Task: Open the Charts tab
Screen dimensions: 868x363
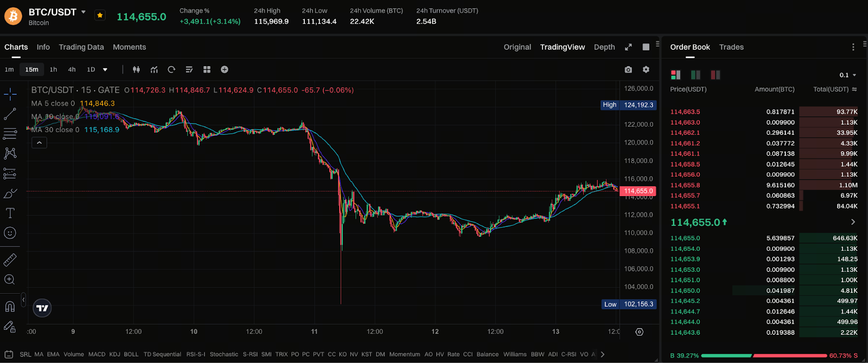Action: tap(16, 47)
